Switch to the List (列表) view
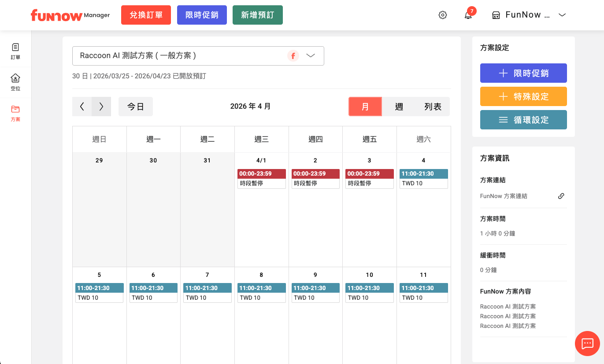Viewport: 604px width, 364px height. [x=433, y=107]
